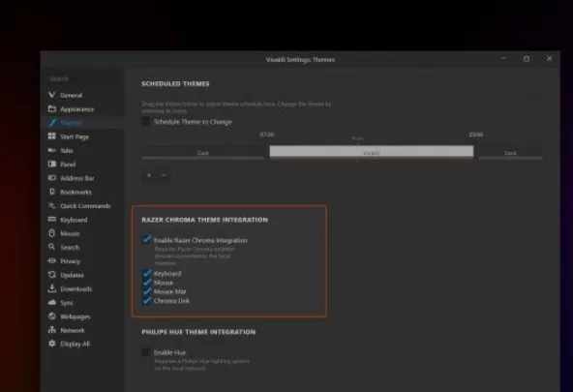Uncheck the Mouse Mat checkbox
The height and width of the screenshot is (392, 573).
click(146, 291)
